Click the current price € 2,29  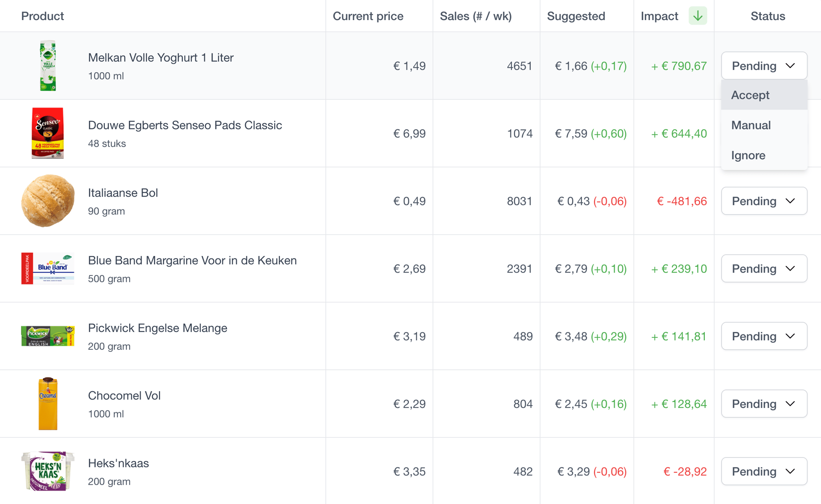[409, 404]
